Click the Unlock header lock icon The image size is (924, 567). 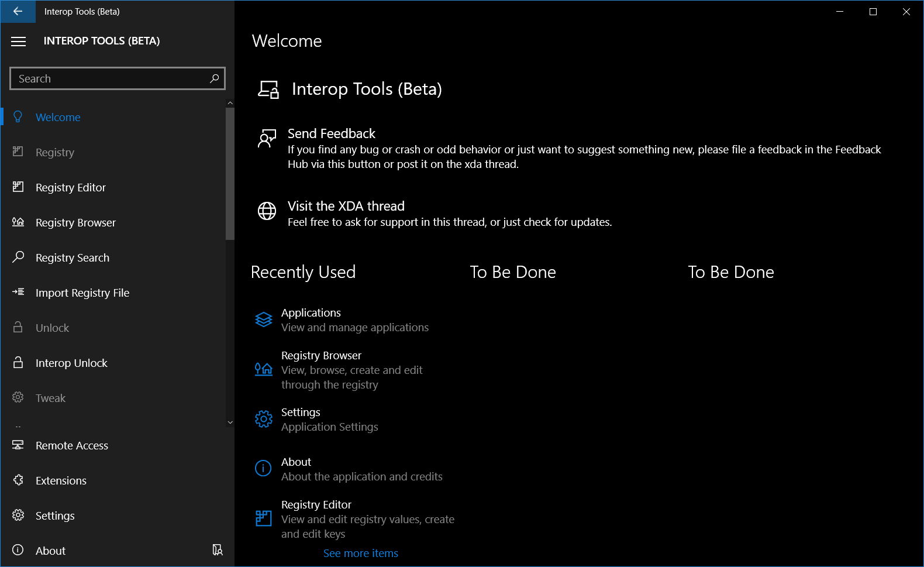[x=18, y=327]
